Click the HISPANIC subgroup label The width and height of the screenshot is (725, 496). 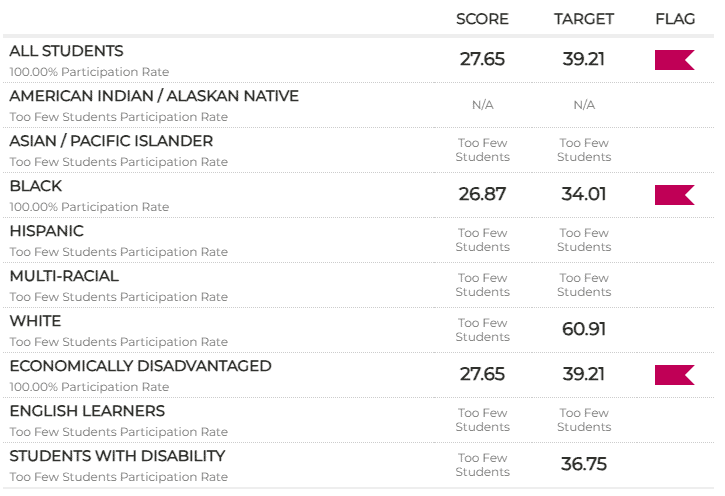[x=47, y=231]
